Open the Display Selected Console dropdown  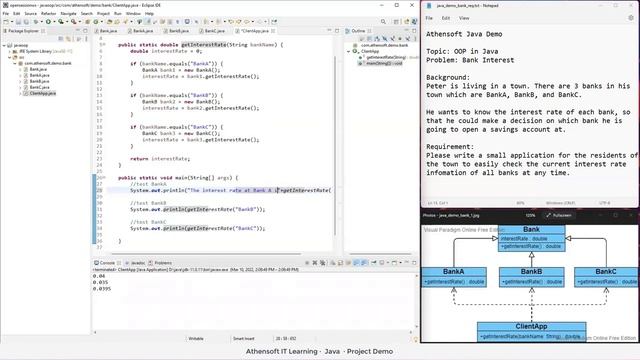pos(388,263)
